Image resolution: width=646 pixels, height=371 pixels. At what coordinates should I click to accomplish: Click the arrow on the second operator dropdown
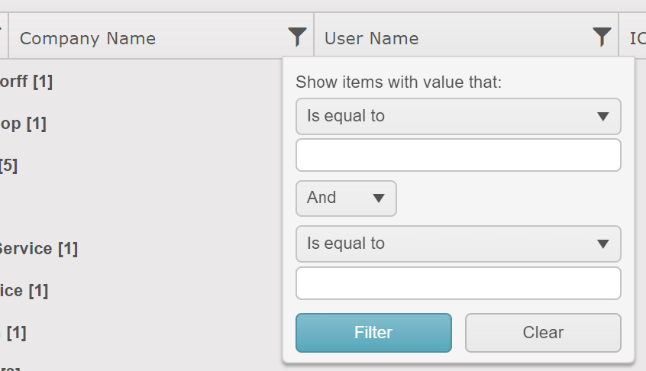point(603,244)
